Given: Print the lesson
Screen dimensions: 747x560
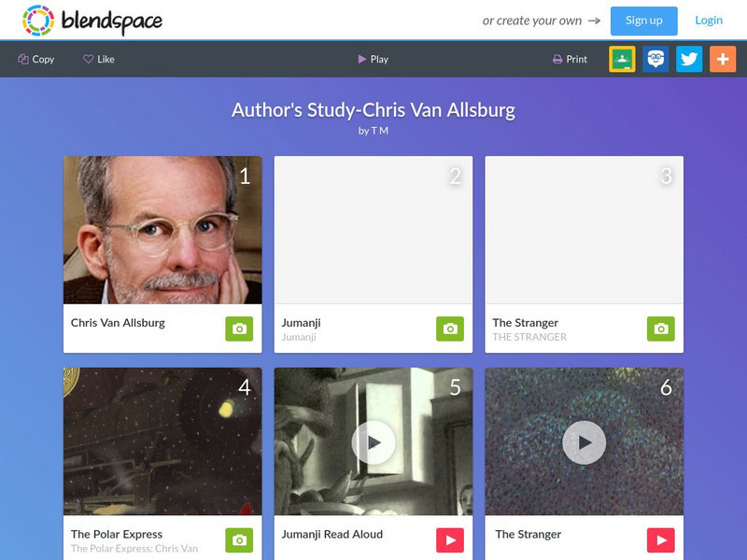Looking at the screenshot, I should (x=570, y=59).
